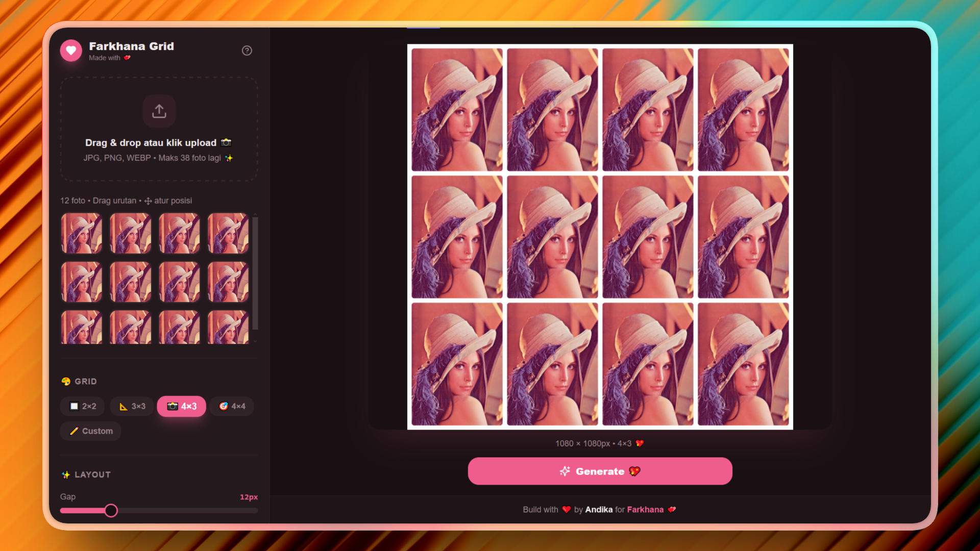Click the 'Build with' footer text
This screenshot has width=980, height=551.
[x=541, y=510]
